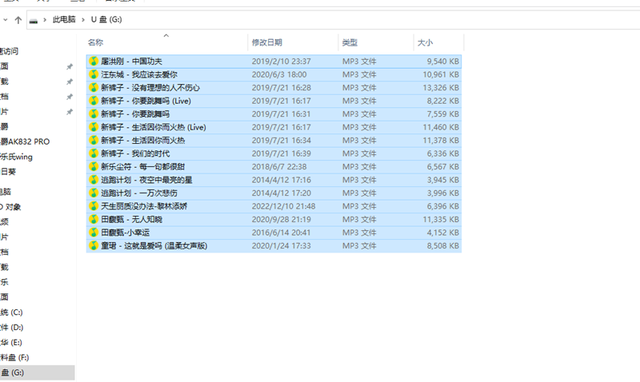The image size is (640, 382).
Task: Click the music icon of 汪东城 - 我应该去爱你
Action: [x=93, y=74]
